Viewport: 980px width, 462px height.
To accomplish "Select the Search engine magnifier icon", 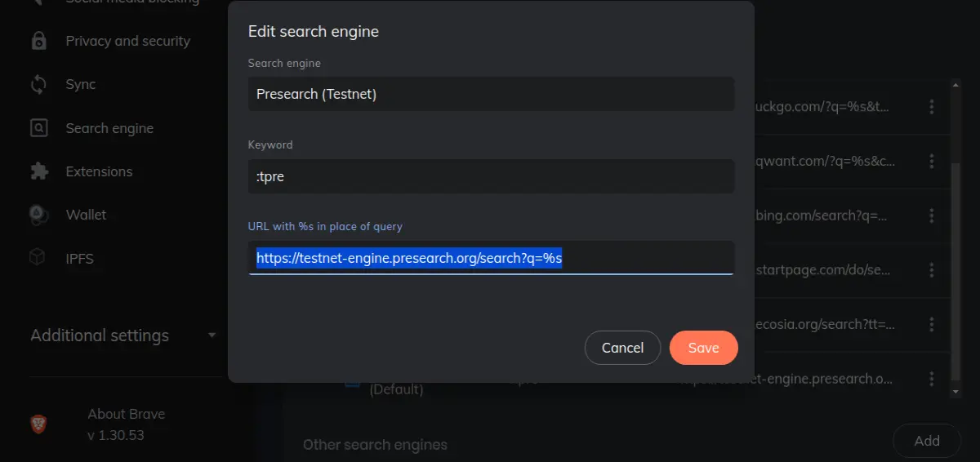I will click(38, 128).
